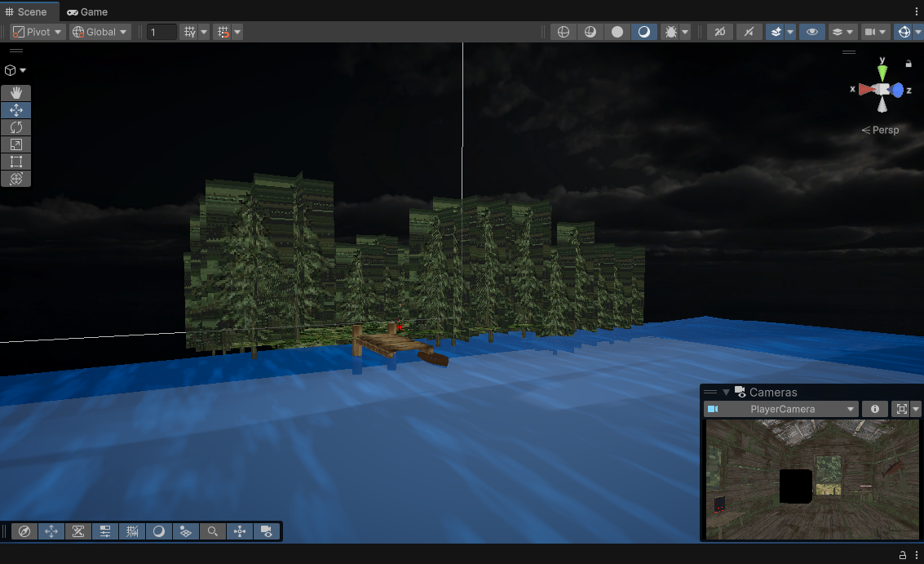Select the wooden boat in scene
The image size is (924, 564).
433,357
